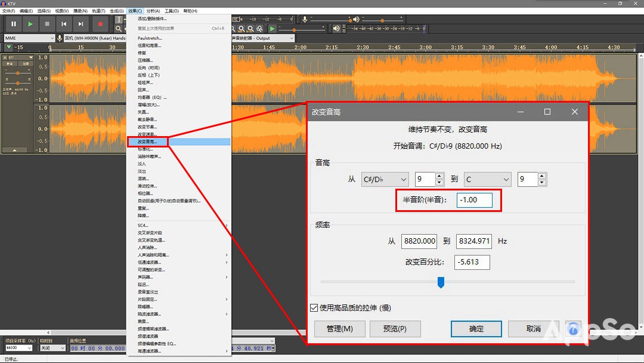The height and width of the screenshot is (363, 644).
Task: Open the MME audio host dropdown
Action: (29, 37)
